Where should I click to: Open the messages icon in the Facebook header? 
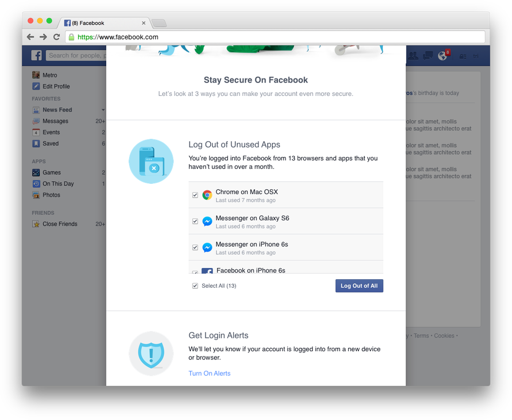pos(428,56)
